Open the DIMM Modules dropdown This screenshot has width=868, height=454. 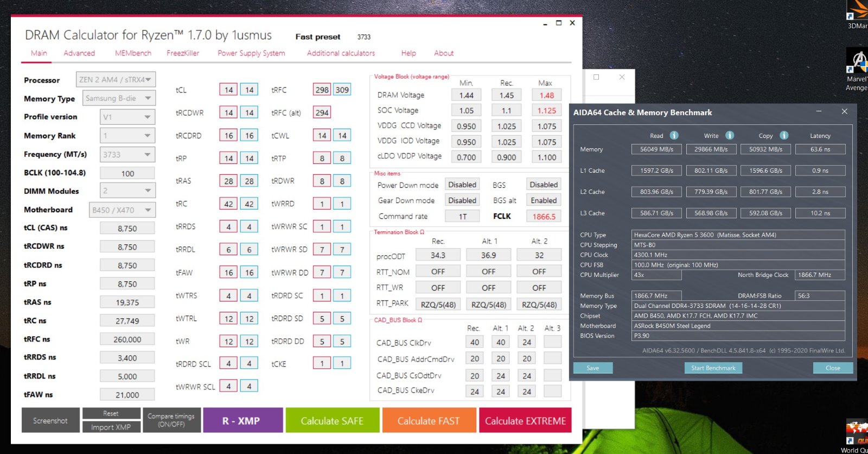[x=127, y=191]
